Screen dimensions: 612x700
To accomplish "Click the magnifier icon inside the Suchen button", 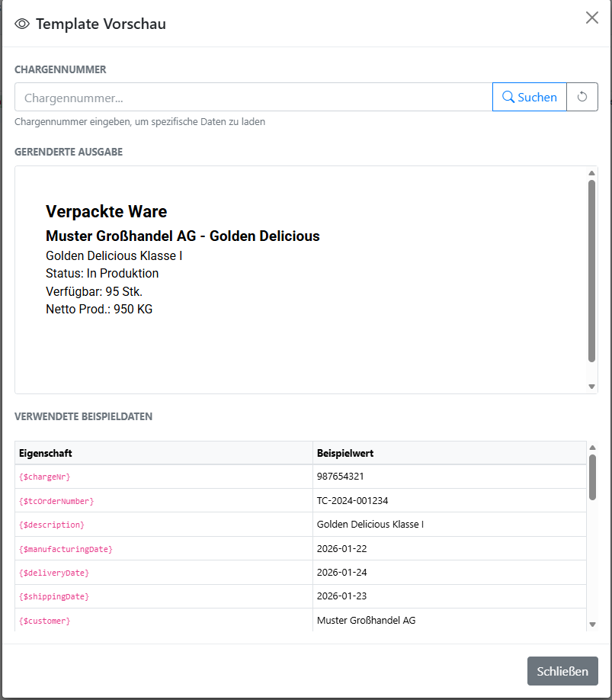I will [x=509, y=97].
